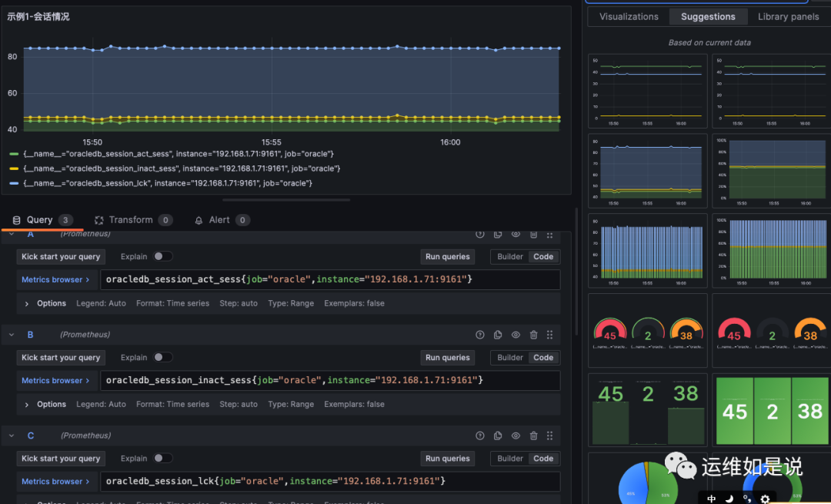Enable Explain switch for query B
Screen dimensions: 831x504
(x=162, y=357)
